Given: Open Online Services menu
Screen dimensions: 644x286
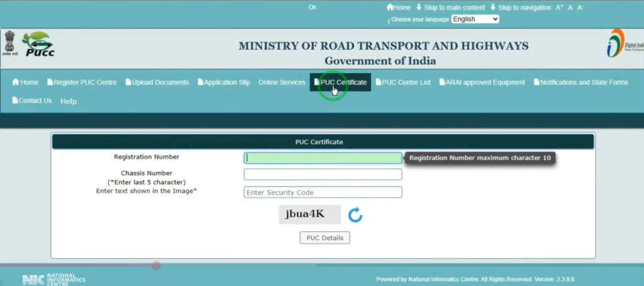Looking at the screenshot, I should pos(282,83).
